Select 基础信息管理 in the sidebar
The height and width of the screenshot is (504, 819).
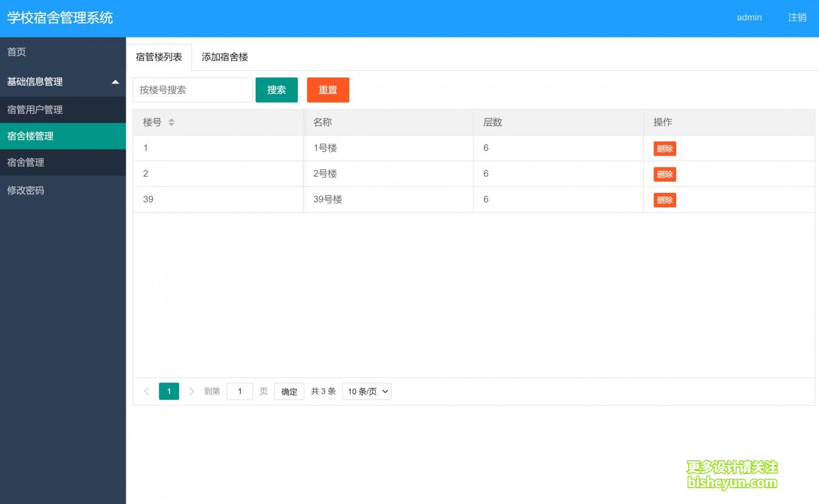pyautogui.click(x=63, y=82)
